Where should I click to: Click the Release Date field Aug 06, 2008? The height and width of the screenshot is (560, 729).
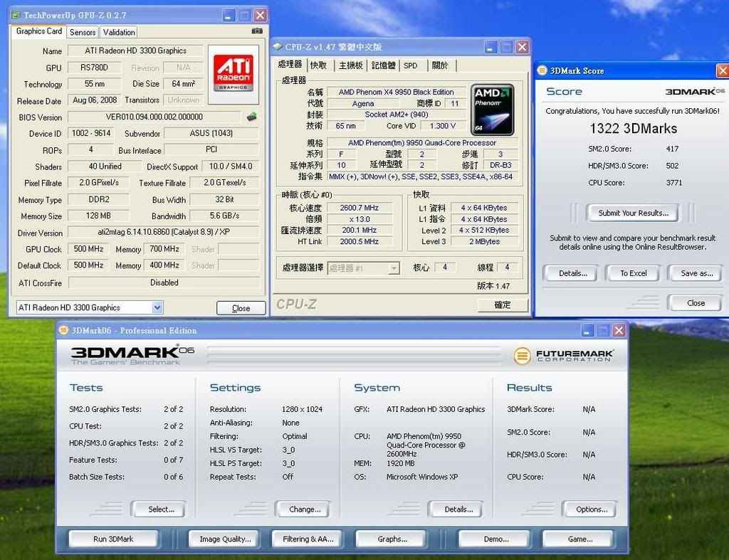tap(95, 100)
